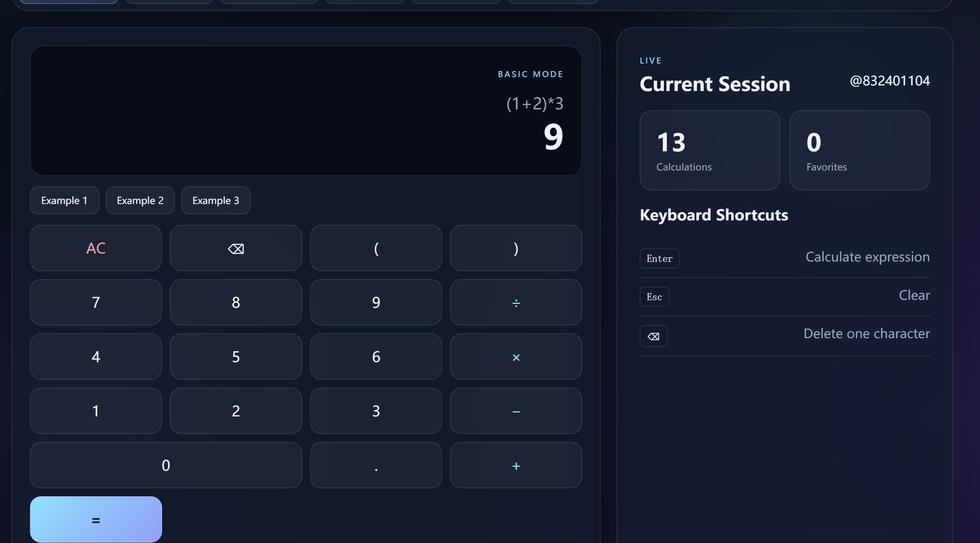Select the plus operator key

(516, 465)
